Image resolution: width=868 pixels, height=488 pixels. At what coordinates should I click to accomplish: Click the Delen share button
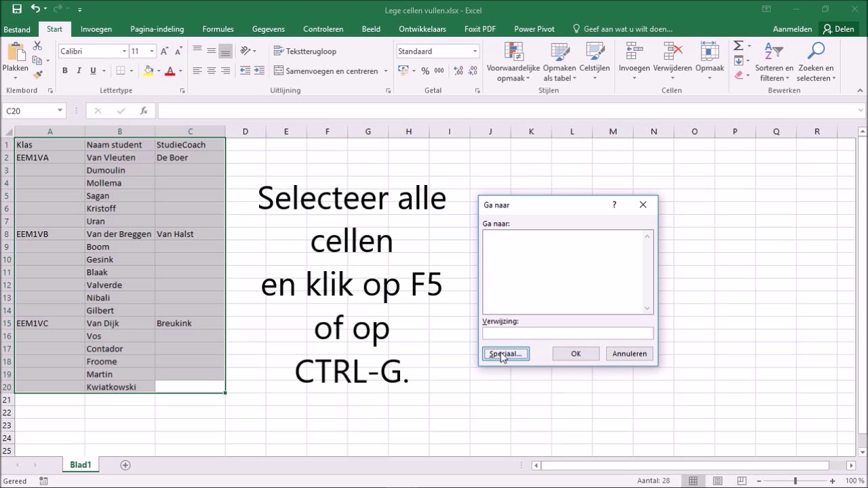838,29
